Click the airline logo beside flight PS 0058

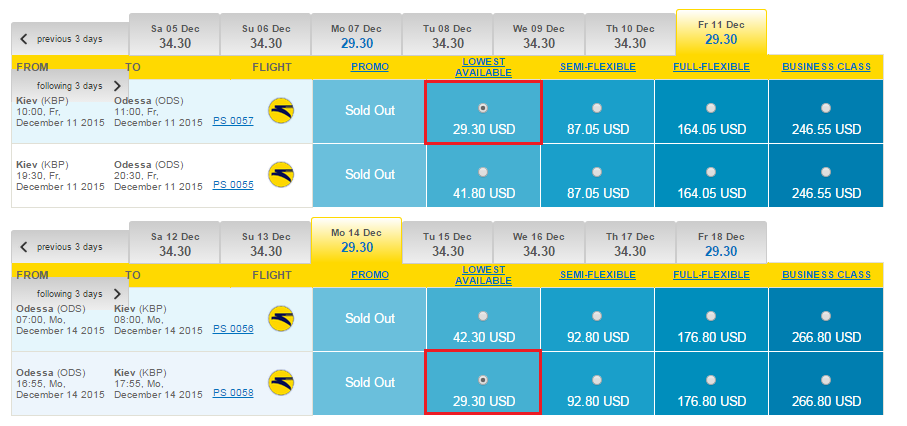tap(281, 383)
